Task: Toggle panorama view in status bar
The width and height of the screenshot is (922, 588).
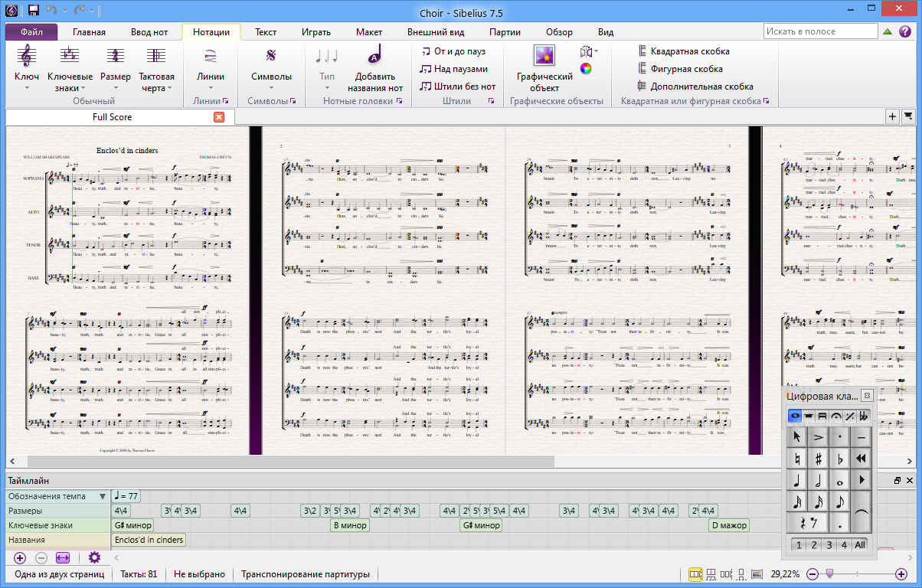Action: [757, 574]
